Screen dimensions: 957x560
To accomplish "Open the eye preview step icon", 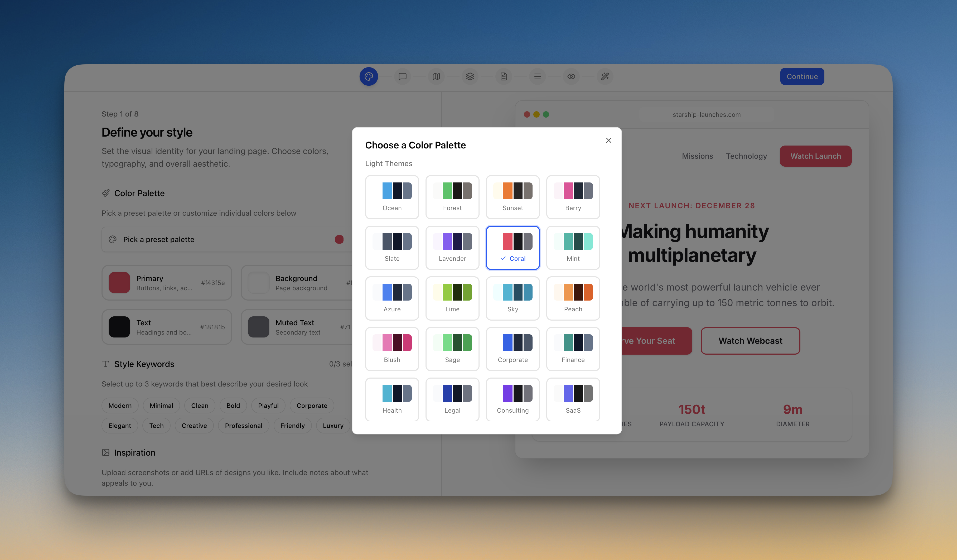I will [571, 76].
